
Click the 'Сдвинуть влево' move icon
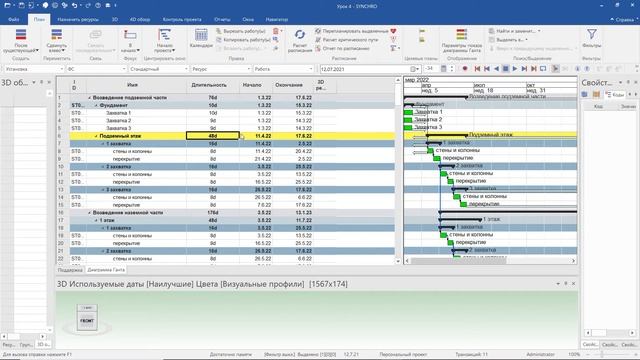[56, 34]
